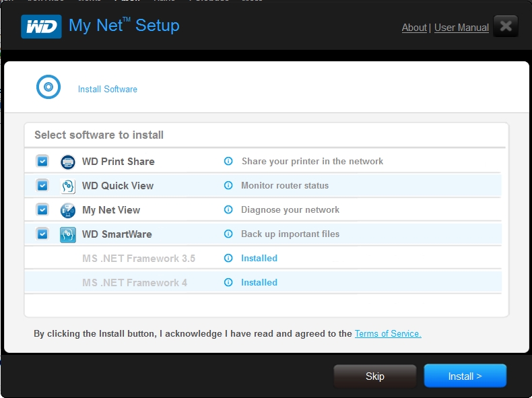
Task: Deselect the WD SmartWare checkbox
Action: (42, 234)
